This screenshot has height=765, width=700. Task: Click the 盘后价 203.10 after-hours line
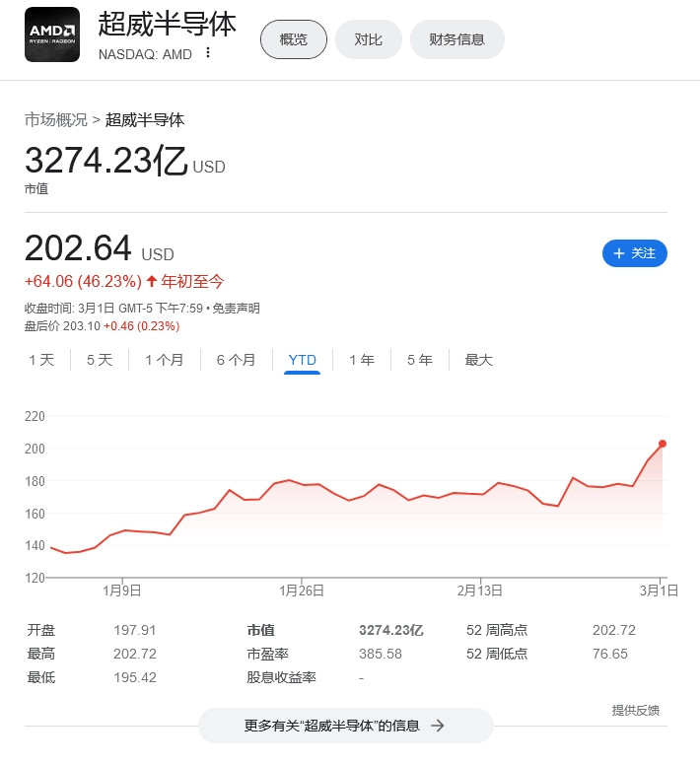102,326
